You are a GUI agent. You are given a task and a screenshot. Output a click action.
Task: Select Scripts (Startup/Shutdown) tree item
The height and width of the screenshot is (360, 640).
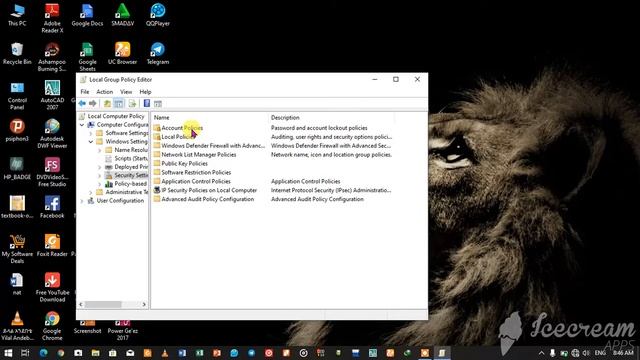point(131,158)
